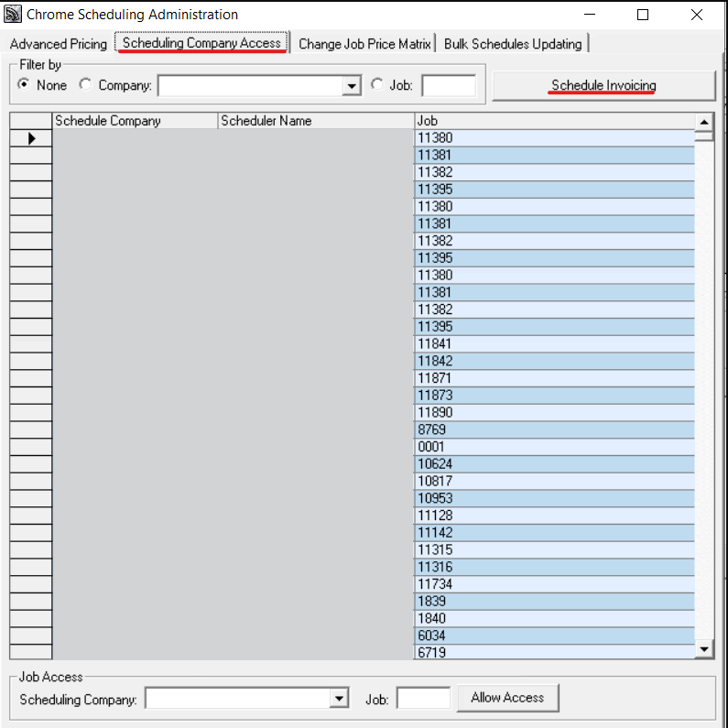Click the current-row arrow indicator
The height and width of the screenshot is (728, 728).
pyautogui.click(x=30, y=138)
